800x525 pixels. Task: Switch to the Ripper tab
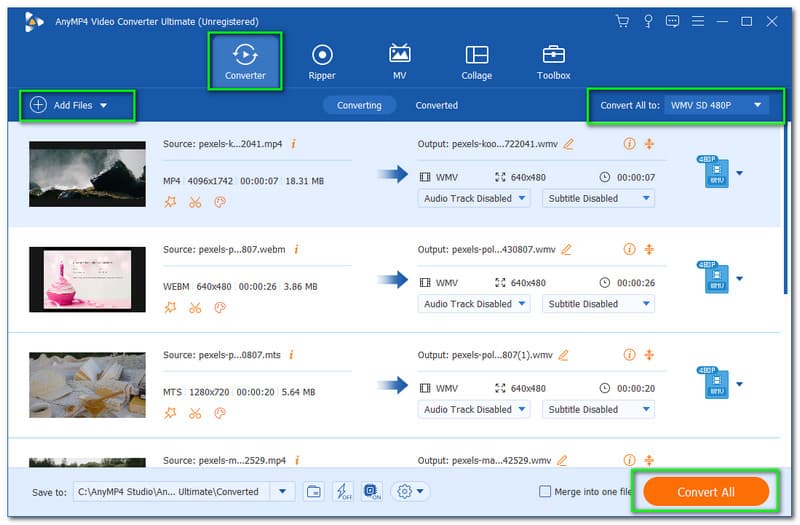click(322, 62)
